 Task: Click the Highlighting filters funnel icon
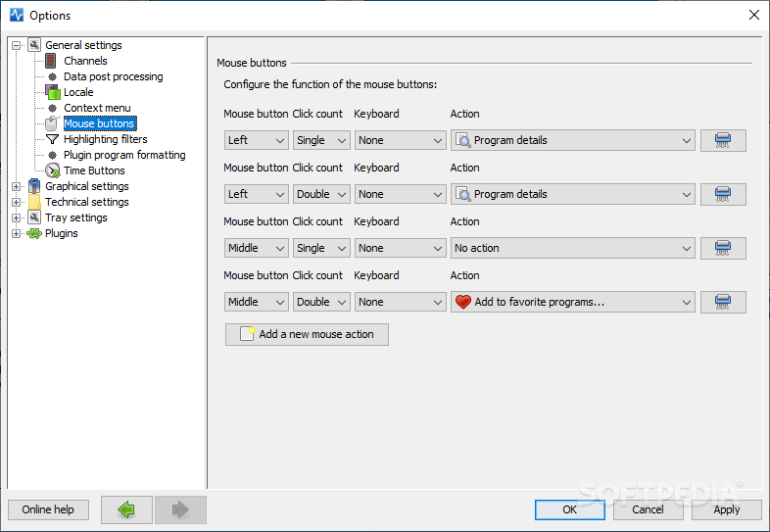(x=52, y=139)
